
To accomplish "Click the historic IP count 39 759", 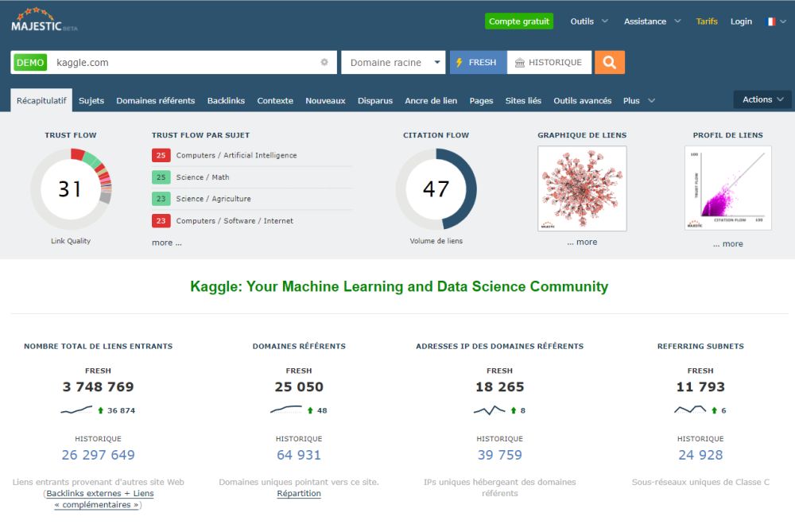I will pyautogui.click(x=500, y=455).
